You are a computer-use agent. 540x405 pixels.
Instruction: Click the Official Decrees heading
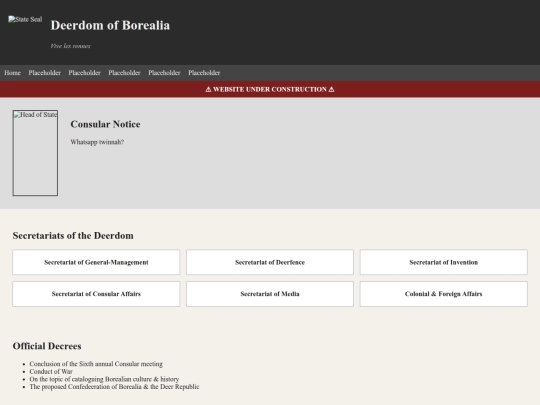47,346
